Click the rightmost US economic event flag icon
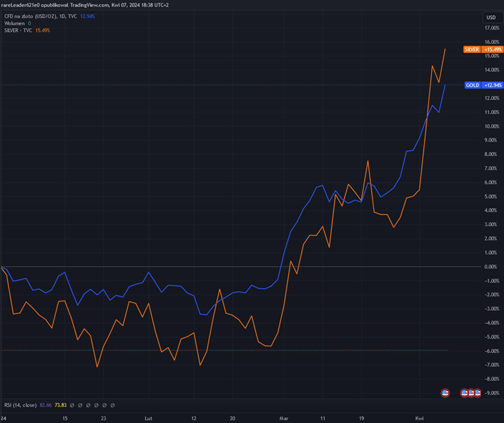This screenshot has height=423, width=504. [479, 393]
